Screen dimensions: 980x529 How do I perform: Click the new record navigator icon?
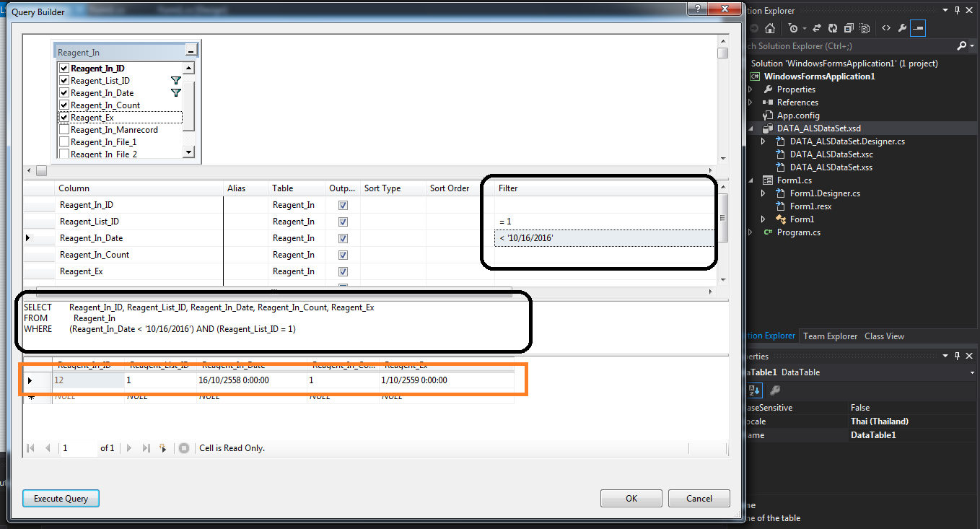(162, 448)
